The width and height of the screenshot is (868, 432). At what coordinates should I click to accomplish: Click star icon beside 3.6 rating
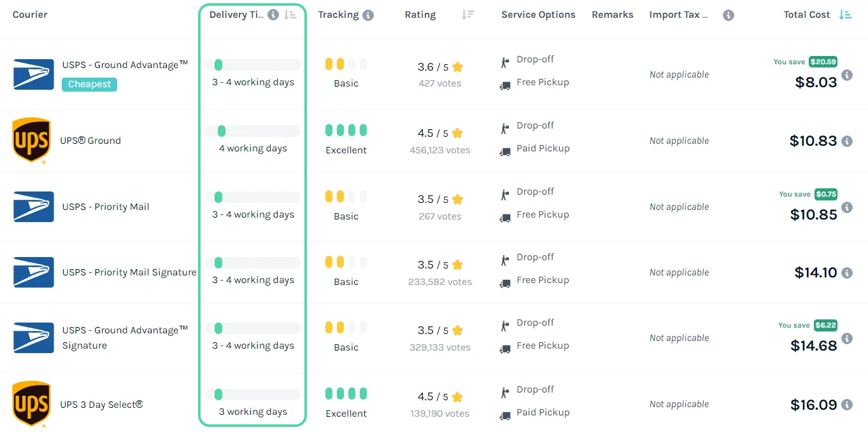tap(457, 67)
